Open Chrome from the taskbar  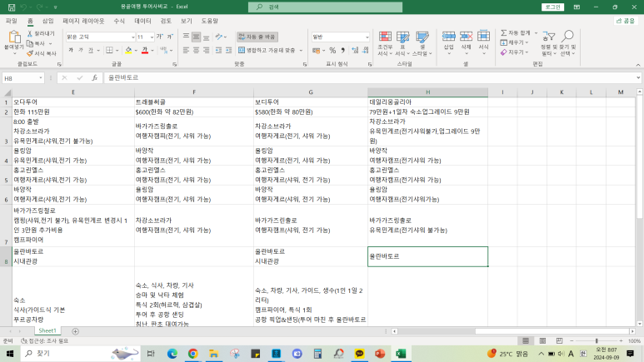[192, 354]
